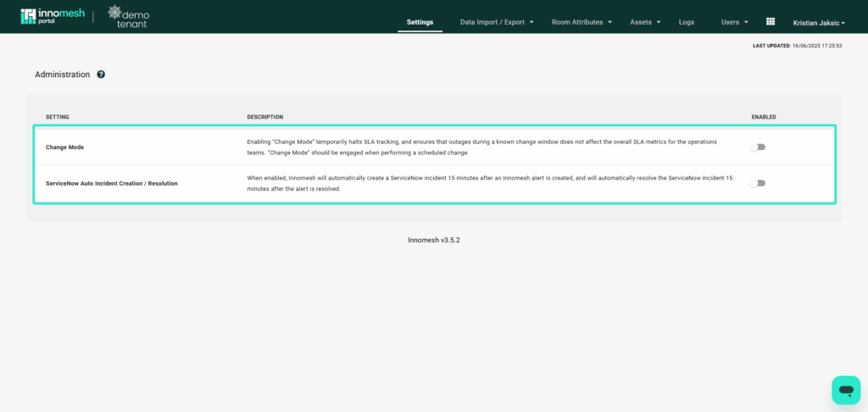The height and width of the screenshot is (412, 868).
Task: Click the SETTING column header
Action: pos(57,117)
